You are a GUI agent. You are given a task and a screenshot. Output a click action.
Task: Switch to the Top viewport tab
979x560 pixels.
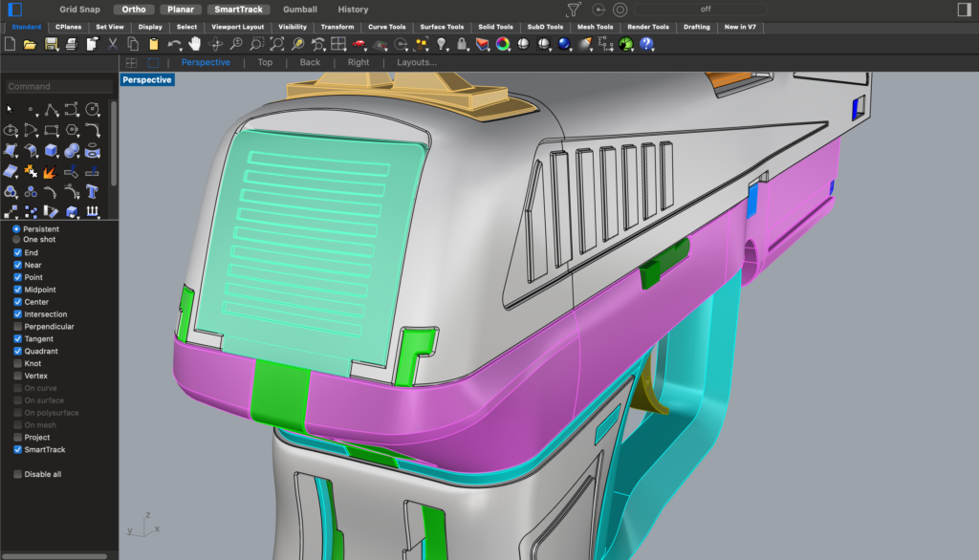(265, 62)
